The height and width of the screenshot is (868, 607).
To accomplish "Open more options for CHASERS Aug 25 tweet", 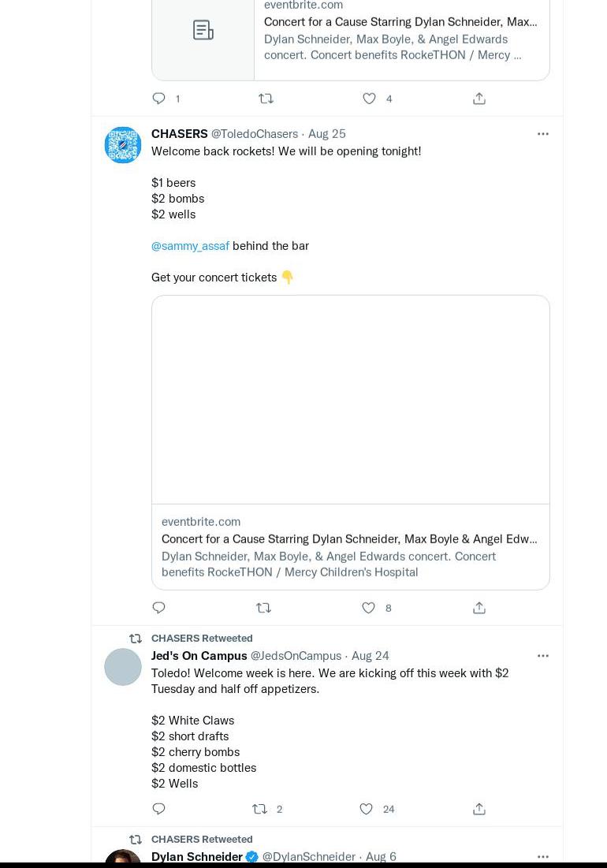I will click(x=543, y=134).
